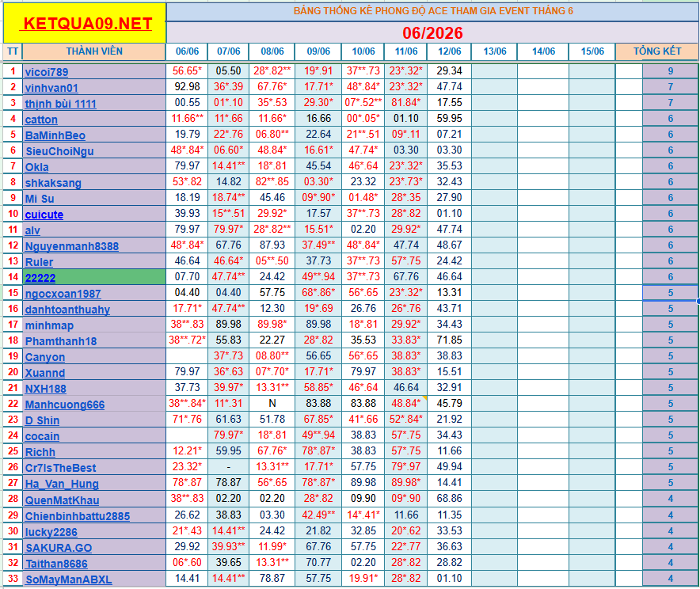Open member link vinhvan01
The width and height of the screenshot is (700, 589).
point(51,88)
